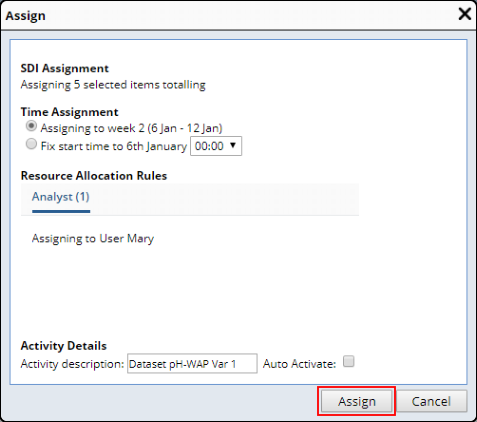Click the 'Auto Activate:' label text
477x422 pixels.
(x=300, y=364)
